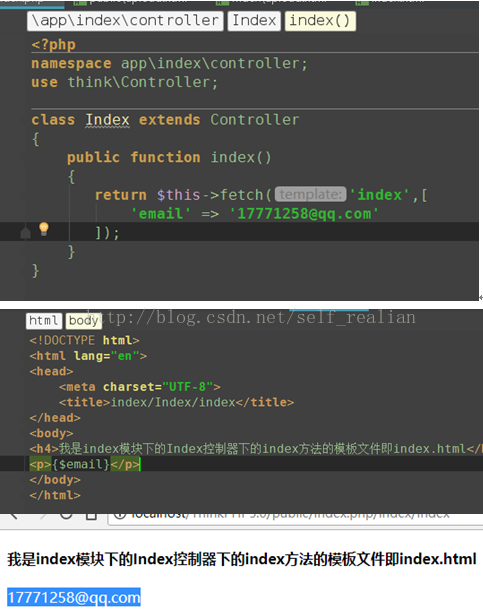Click the 'index' string argument of fetch
483x612 pixels.
380,195
